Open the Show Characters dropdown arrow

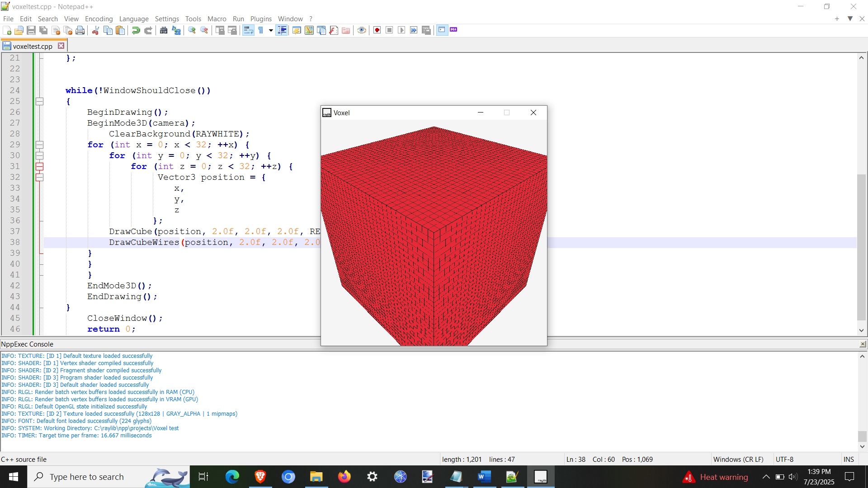[x=271, y=30]
